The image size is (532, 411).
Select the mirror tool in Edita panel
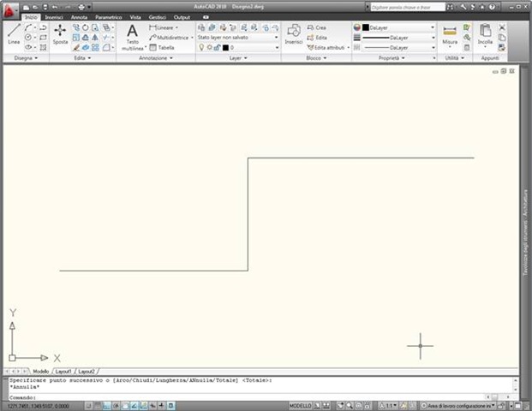(95, 38)
